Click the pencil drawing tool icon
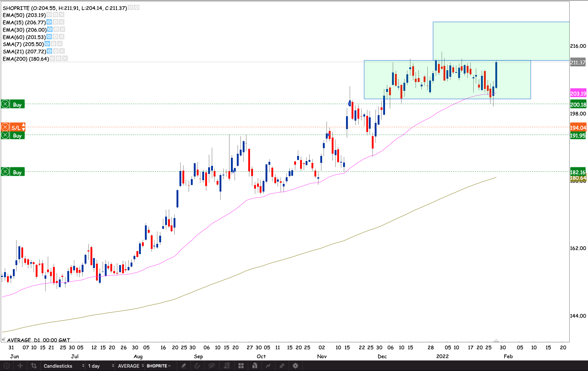This screenshot has width=588, height=371. tap(184, 366)
